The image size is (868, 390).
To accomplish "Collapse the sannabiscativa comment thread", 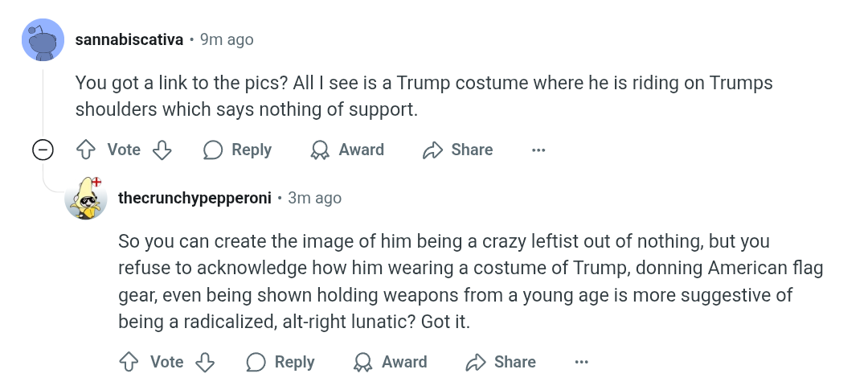I will tap(43, 150).
